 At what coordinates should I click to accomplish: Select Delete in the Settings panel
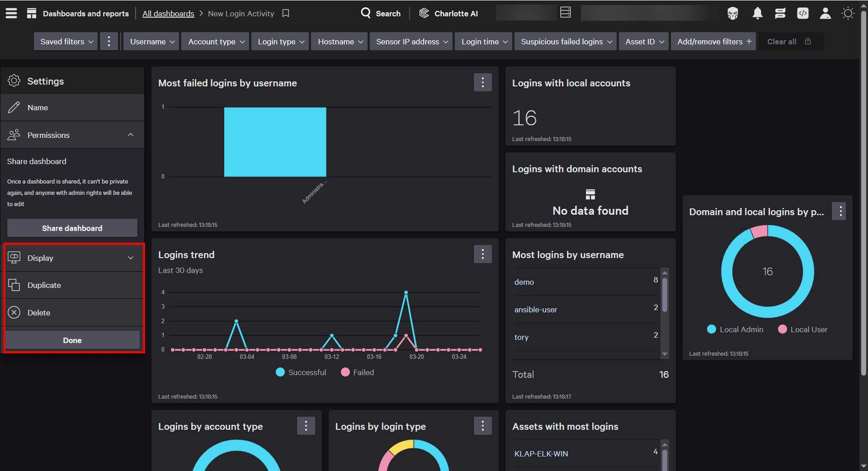coord(39,313)
